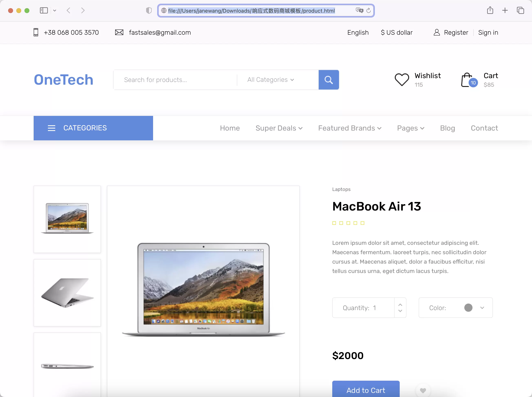Open the privacy shield icon
532x397 pixels.
click(149, 11)
